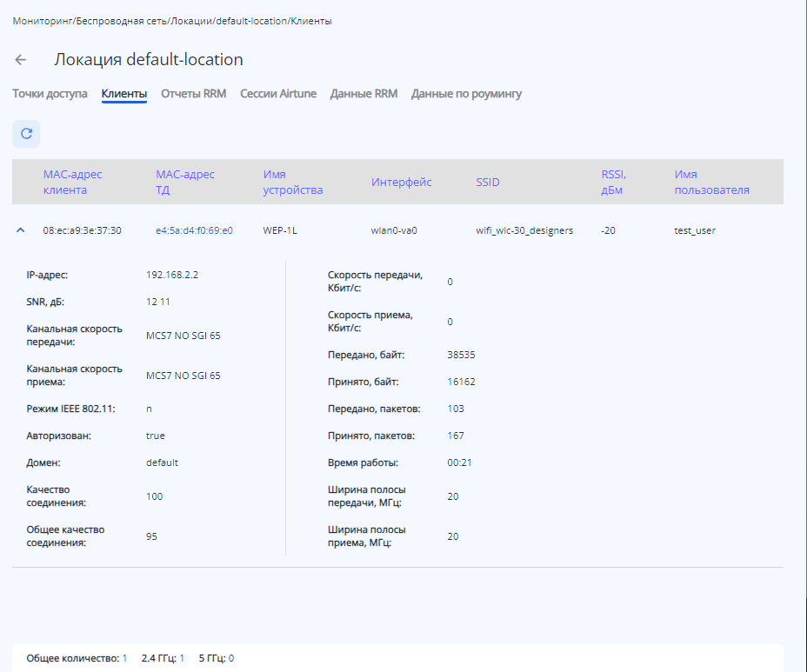Viewport: 807px width, 672px height.
Task: Select client MAC 08:ec:a9:3e:37:30 cell
Action: pyautogui.click(x=82, y=230)
